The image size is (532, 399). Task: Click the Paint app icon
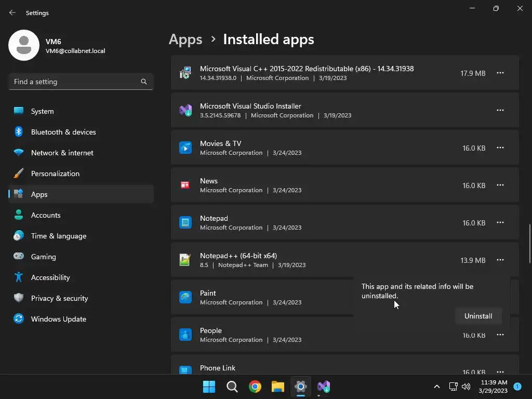185,297
